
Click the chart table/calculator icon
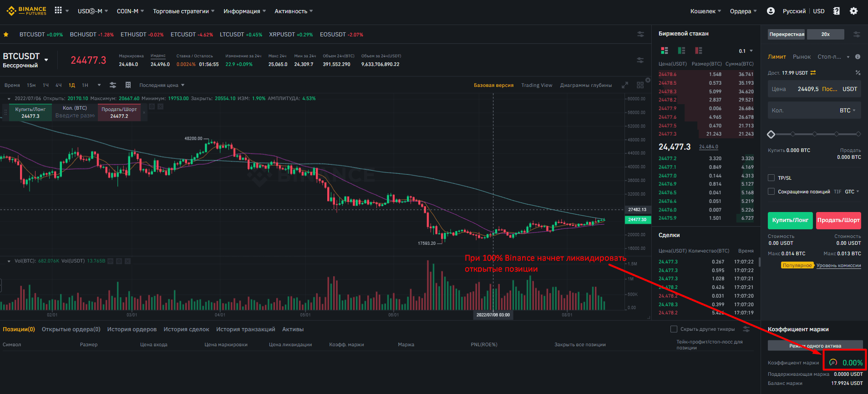(x=128, y=85)
